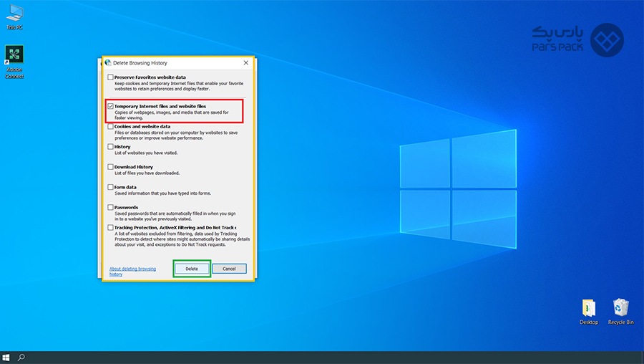Click 'List of websites you have visited.' text
The height and width of the screenshot is (364, 644).
click(146, 153)
